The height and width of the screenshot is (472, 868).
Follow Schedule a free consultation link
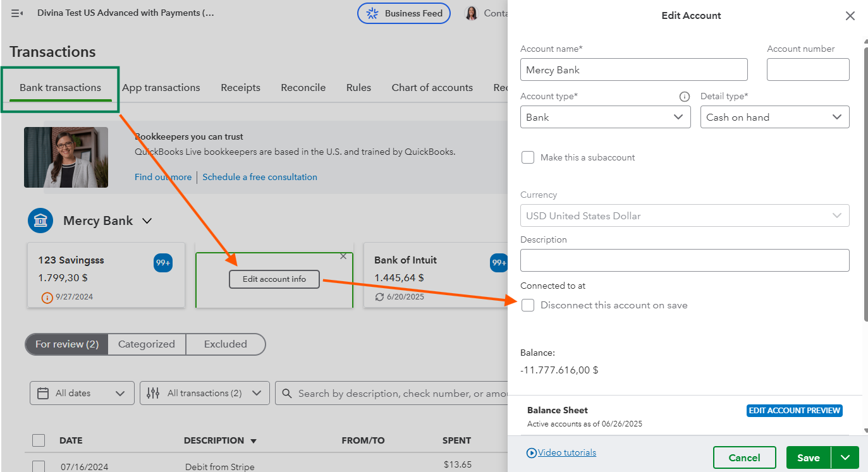[260, 177]
